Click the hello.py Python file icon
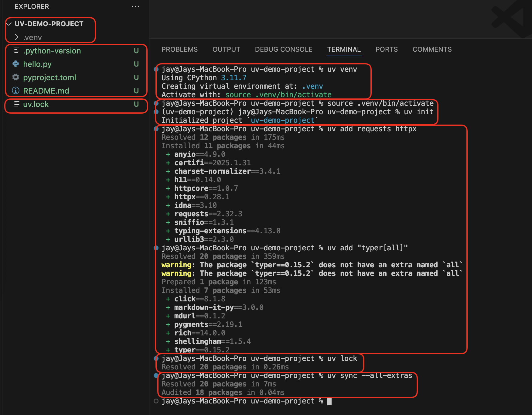 [16, 64]
